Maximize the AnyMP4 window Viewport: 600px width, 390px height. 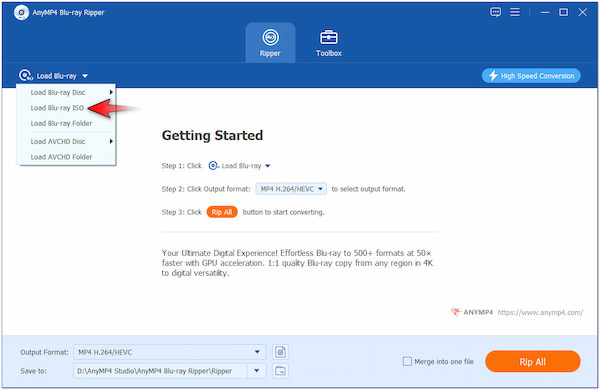pos(563,12)
